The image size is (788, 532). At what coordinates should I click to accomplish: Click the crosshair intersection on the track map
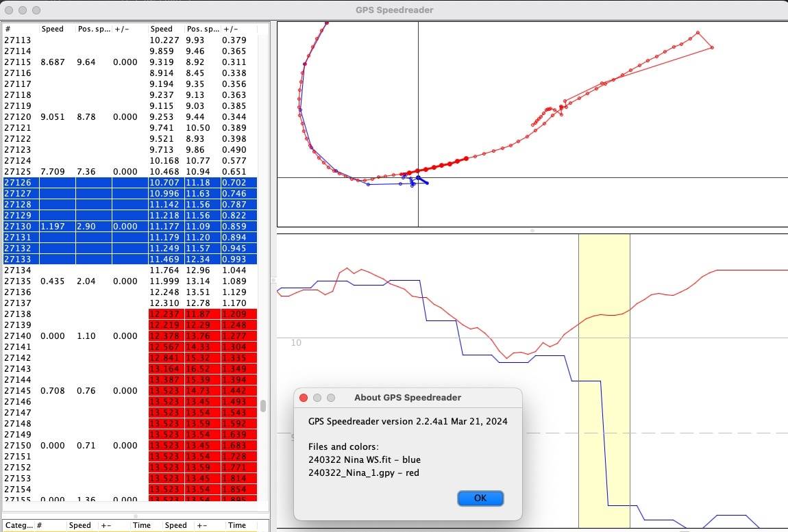(418, 178)
